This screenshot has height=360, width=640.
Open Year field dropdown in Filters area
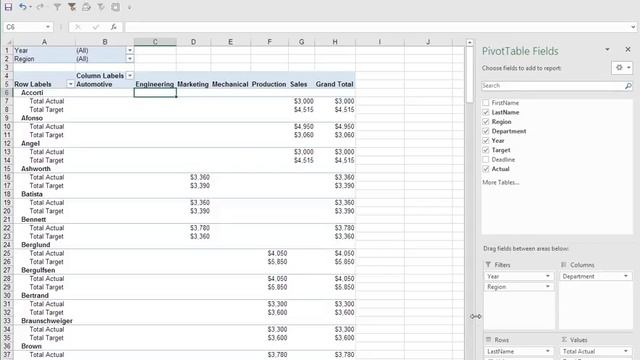(x=548, y=276)
